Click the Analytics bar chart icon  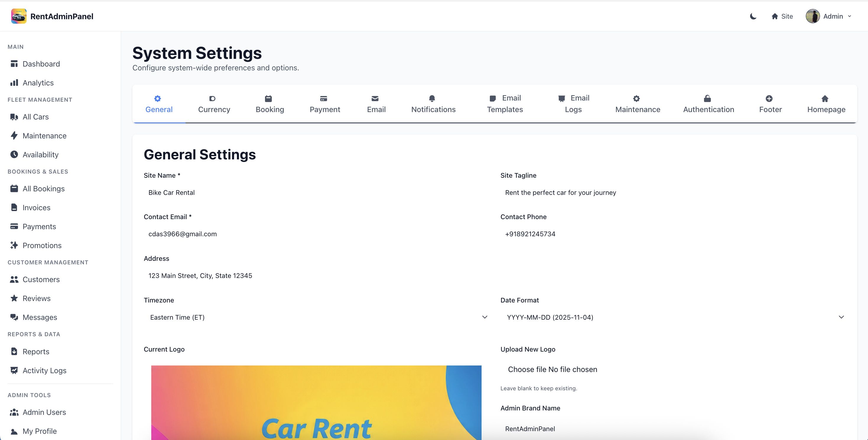tap(14, 82)
